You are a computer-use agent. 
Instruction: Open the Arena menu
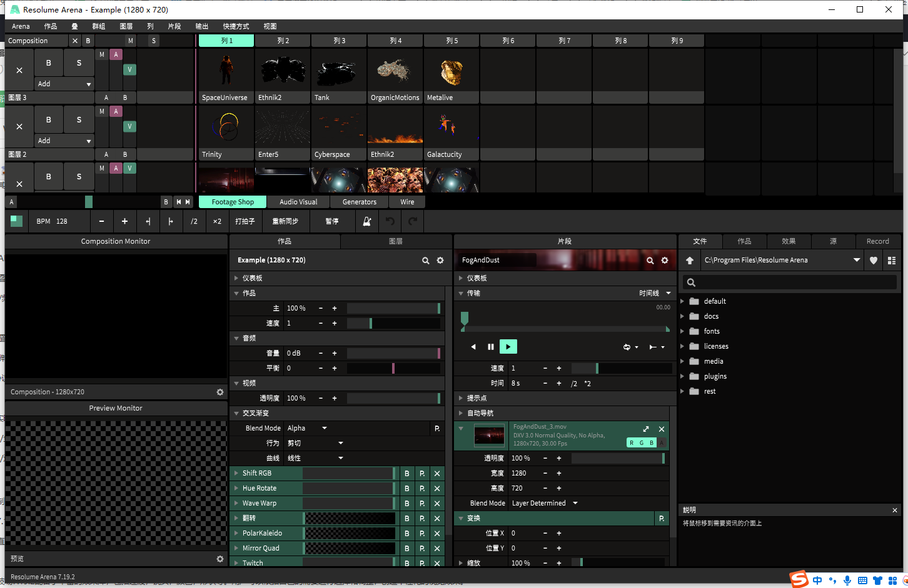[21, 26]
